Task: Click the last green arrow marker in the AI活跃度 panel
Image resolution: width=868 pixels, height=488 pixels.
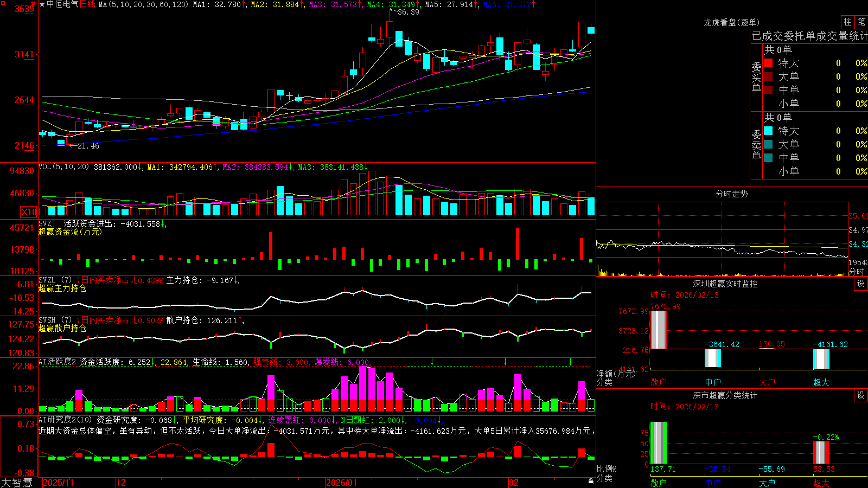Action: click(x=570, y=361)
